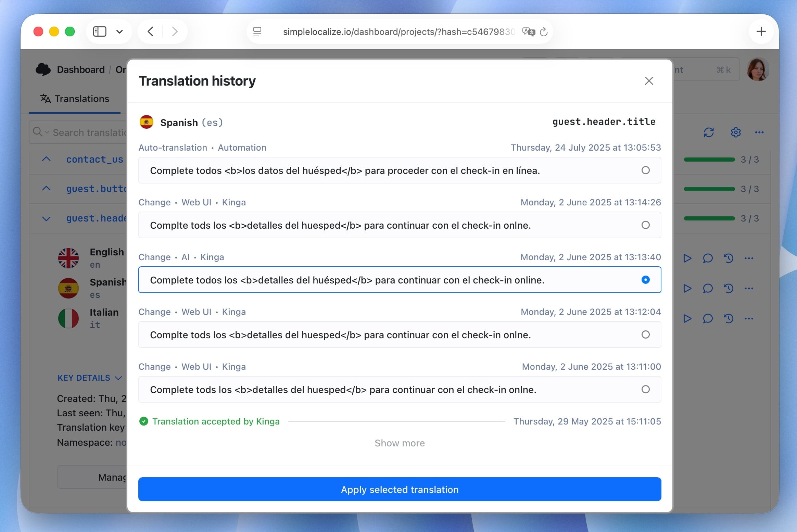The height and width of the screenshot is (532, 797).
Task: Open more options dots for Spanish row
Action: point(749,289)
